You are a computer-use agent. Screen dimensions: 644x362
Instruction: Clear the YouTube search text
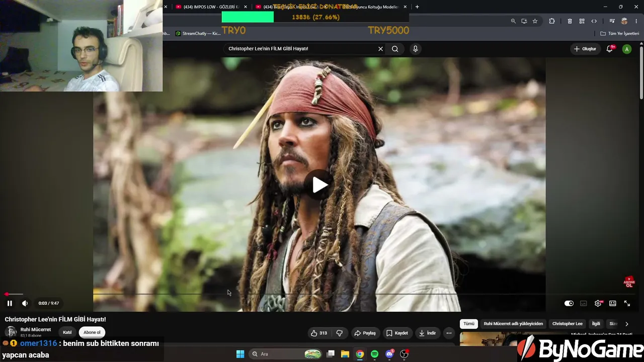pyautogui.click(x=381, y=49)
